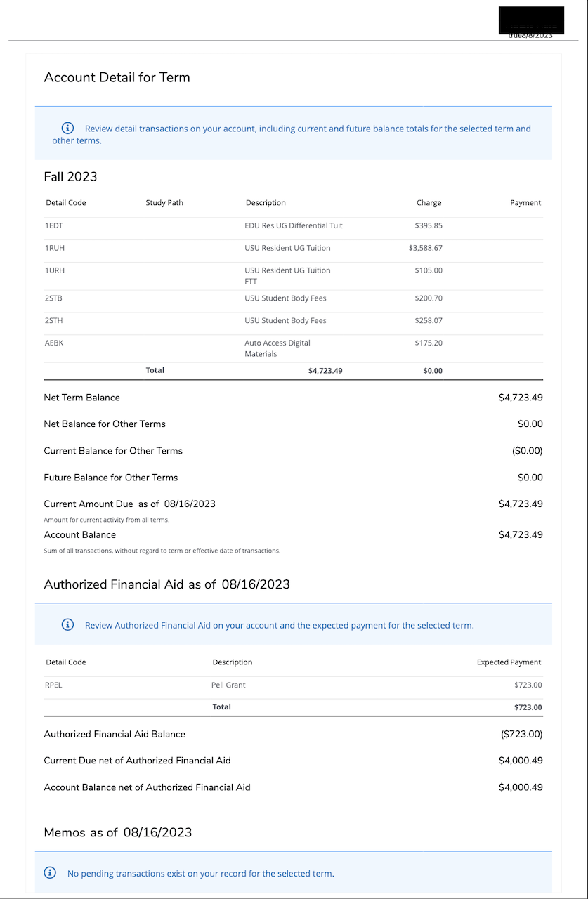Viewport: 588px width, 899px height.
Task: Click the info icon above Fall 2023 charges
Action: pos(67,128)
